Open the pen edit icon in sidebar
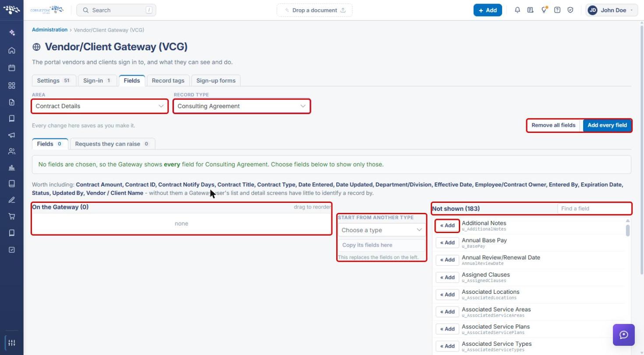This screenshot has width=644, height=355. [12, 200]
